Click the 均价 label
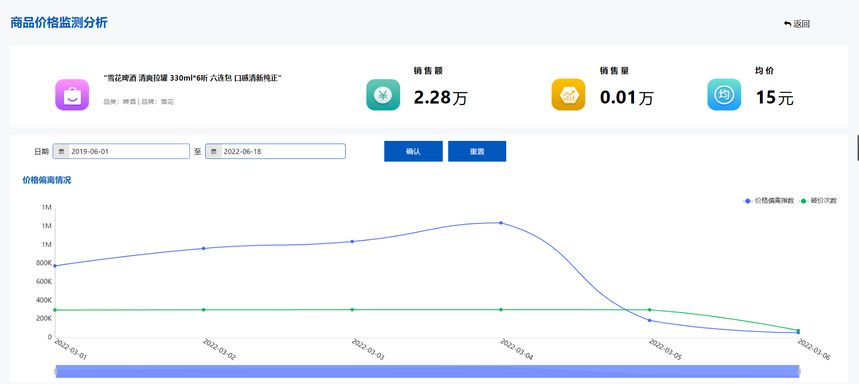This screenshot has height=384, width=859. (x=765, y=71)
